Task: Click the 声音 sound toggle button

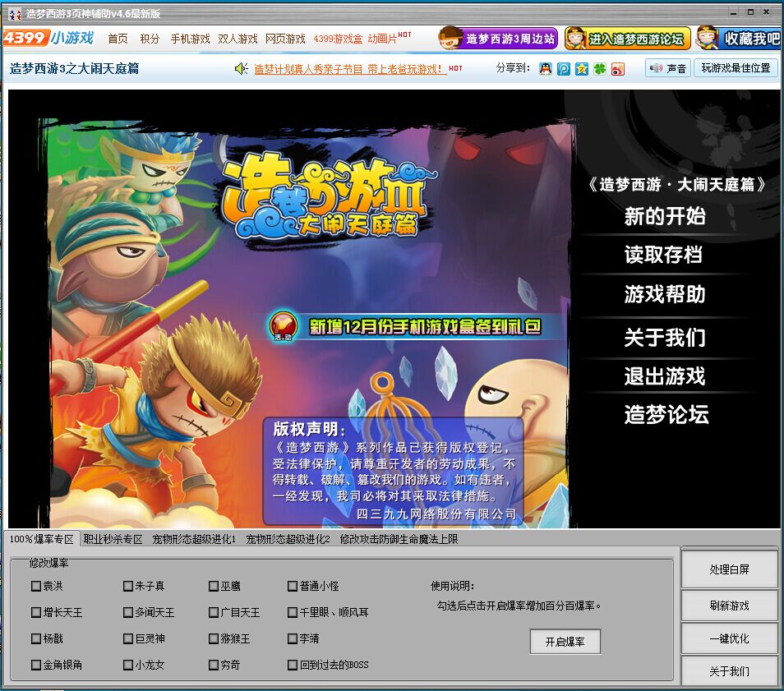Action: (667, 68)
